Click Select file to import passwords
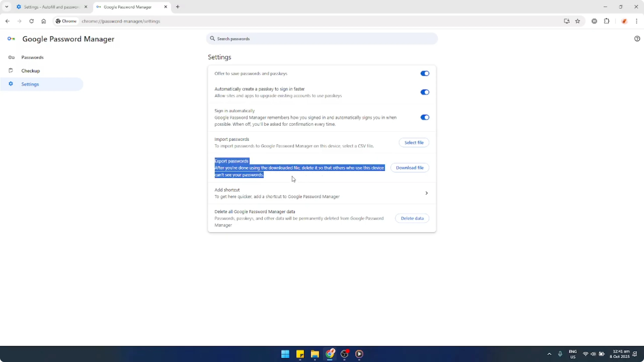The image size is (644, 362). 414,142
